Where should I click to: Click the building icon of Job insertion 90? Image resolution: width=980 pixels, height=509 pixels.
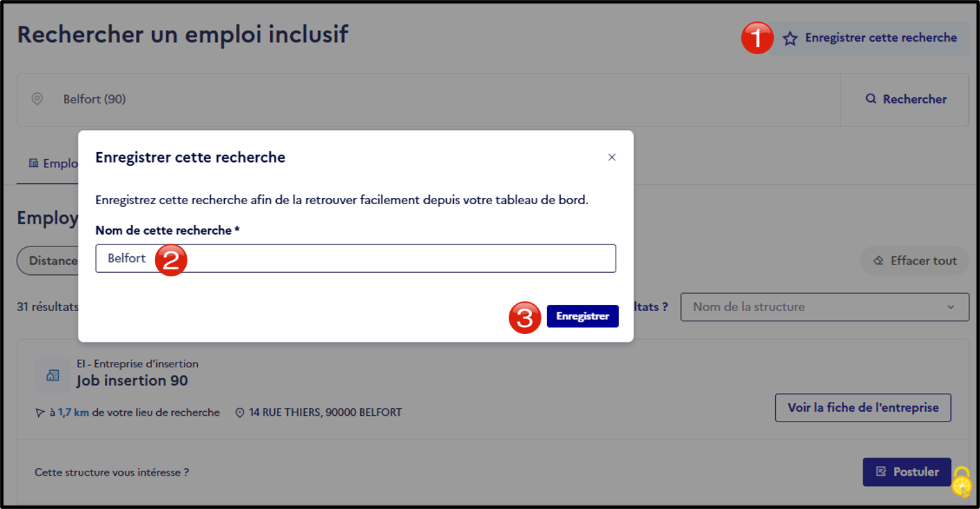coord(53,376)
